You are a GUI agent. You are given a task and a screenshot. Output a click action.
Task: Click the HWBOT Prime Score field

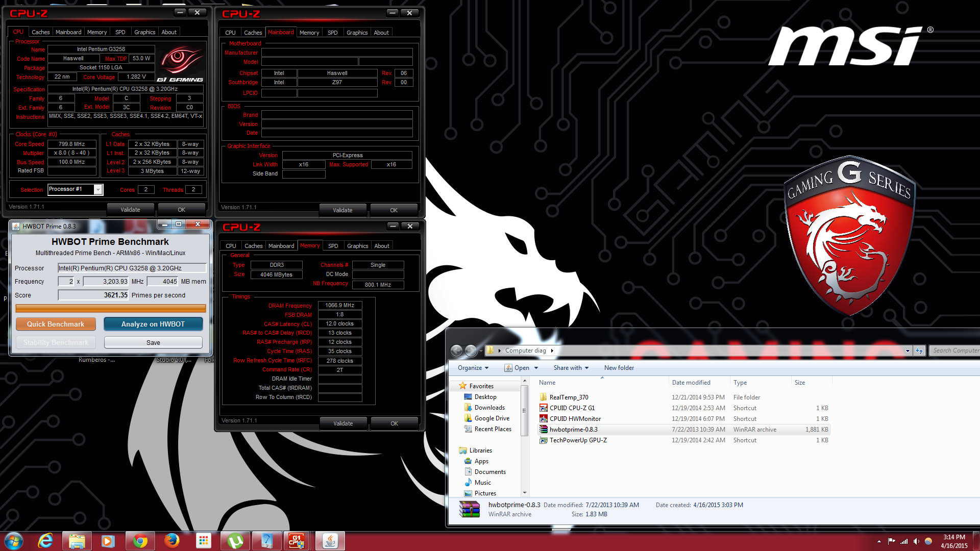(93, 295)
